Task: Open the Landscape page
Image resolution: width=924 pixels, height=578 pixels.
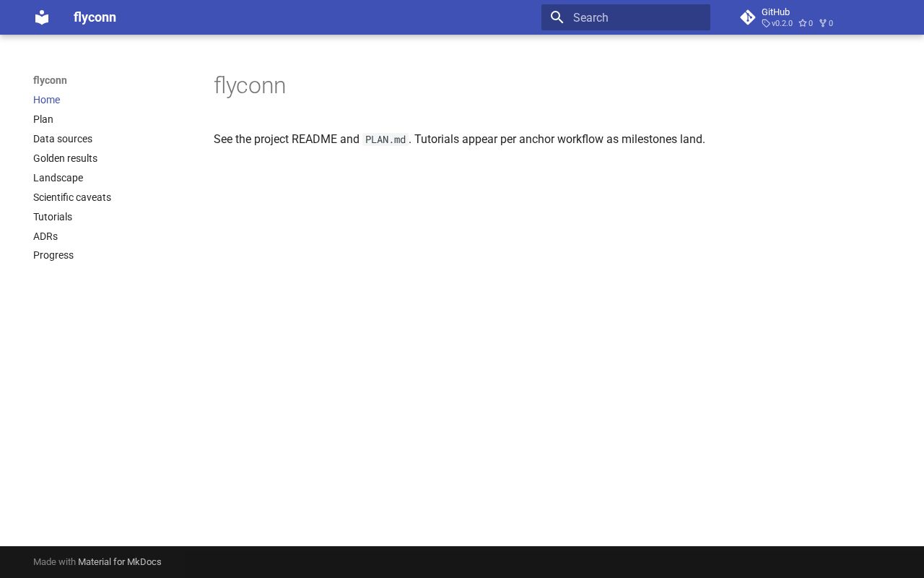Action: pyautogui.click(x=58, y=178)
